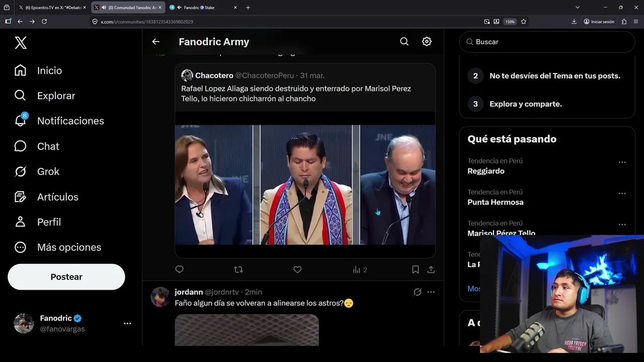Close the Comunidad Fanodric Army tab
Viewport: 644px width, 362px height.
160,8
